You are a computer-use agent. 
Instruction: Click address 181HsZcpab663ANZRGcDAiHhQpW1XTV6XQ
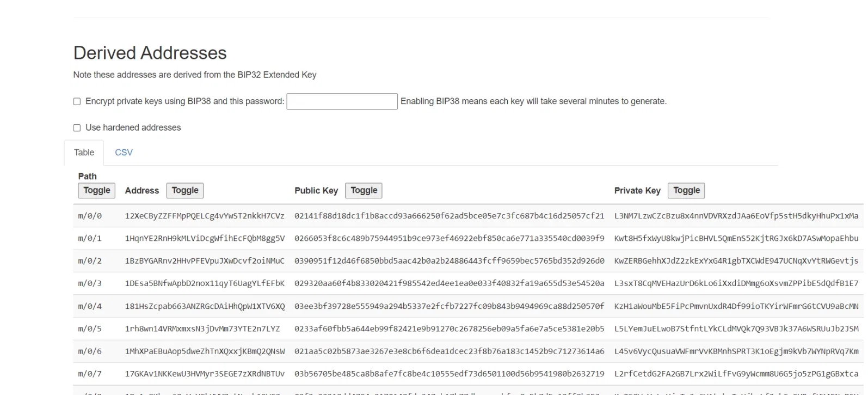pyautogui.click(x=205, y=306)
